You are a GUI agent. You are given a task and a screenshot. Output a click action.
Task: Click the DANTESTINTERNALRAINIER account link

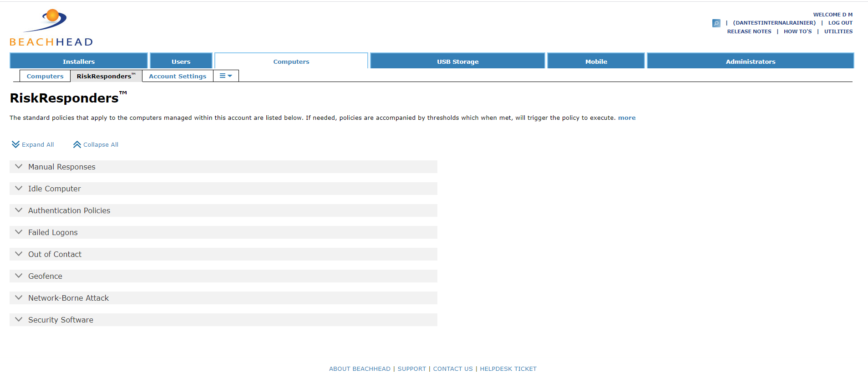(x=774, y=23)
